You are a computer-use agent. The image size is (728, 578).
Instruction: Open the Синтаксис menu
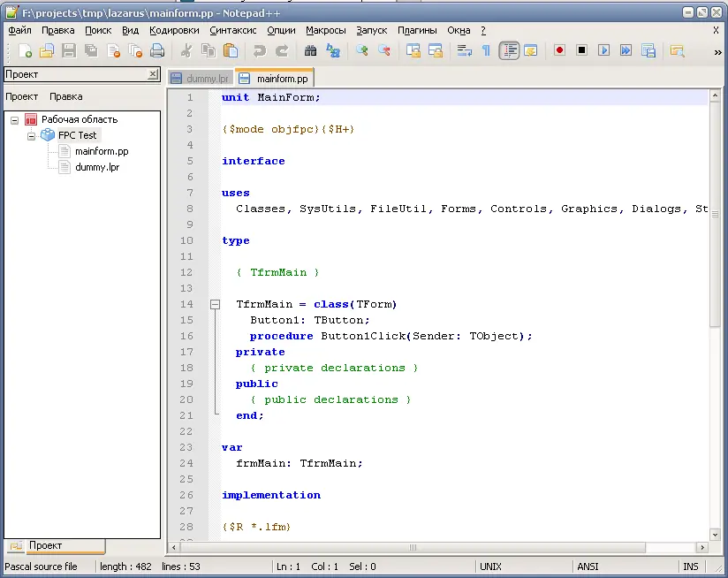point(232,30)
